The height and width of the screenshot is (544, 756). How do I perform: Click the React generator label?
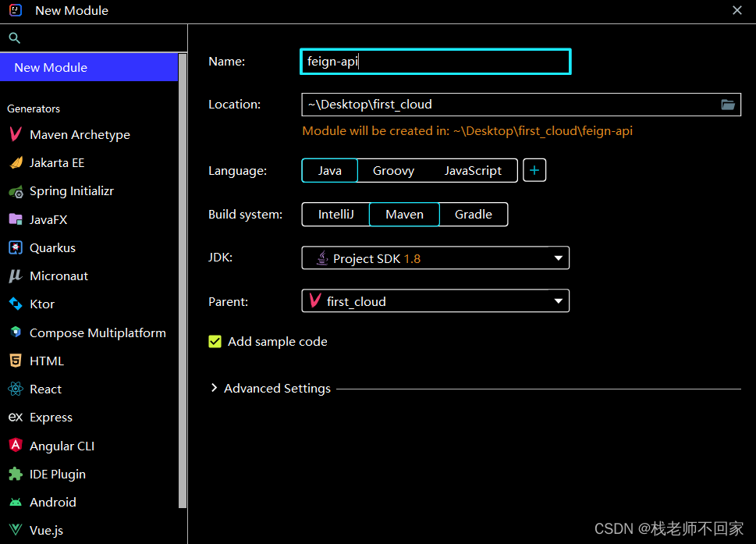[x=45, y=389]
